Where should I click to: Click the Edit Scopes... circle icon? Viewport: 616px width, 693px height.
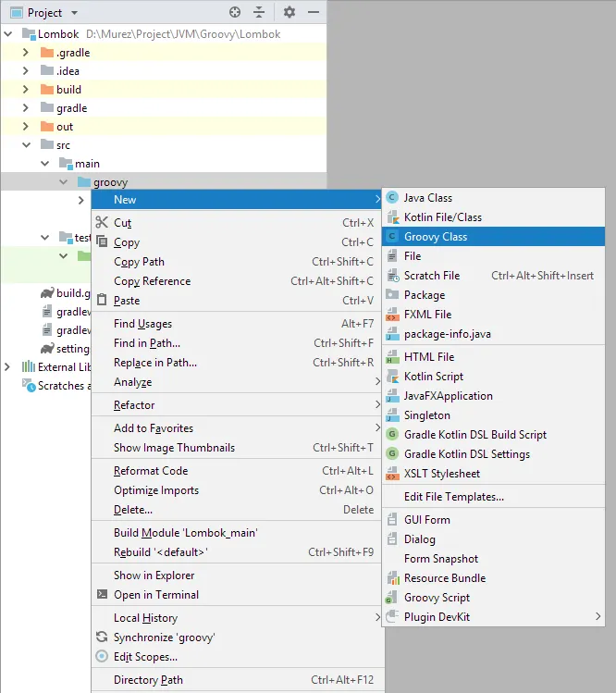coord(102,656)
